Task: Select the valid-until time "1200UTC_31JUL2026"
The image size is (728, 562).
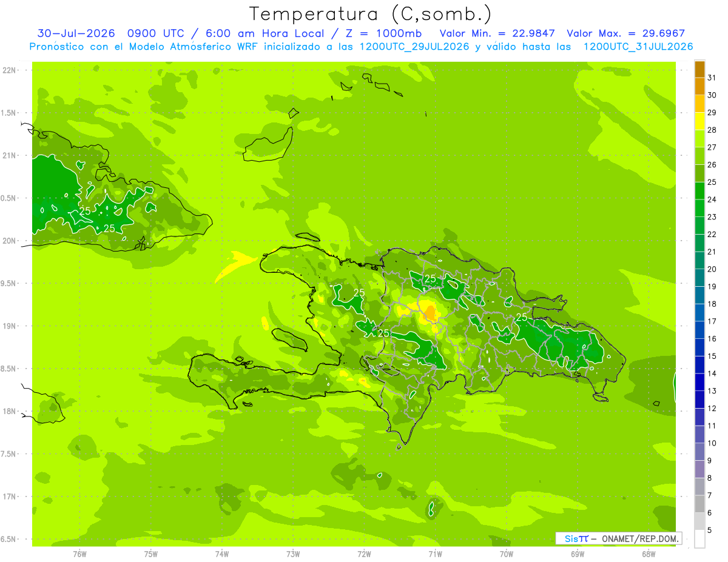Action: click(638, 47)
